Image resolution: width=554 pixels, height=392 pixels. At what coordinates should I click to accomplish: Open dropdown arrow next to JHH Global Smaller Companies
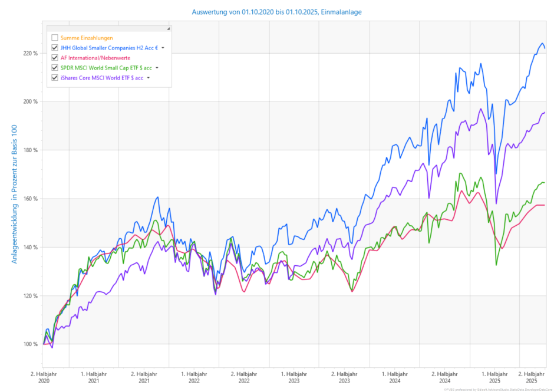(x=163, y=48)
